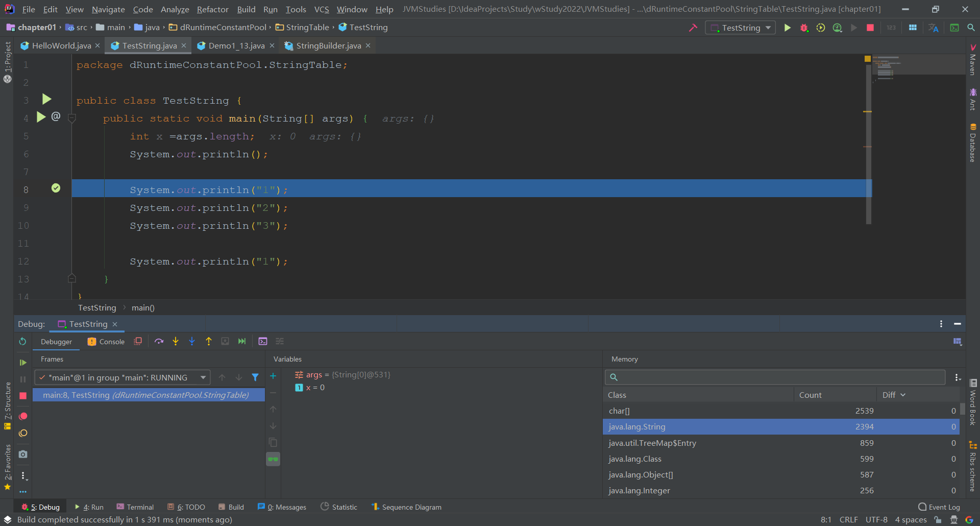
Task: Click the fold end marker on line 13
Action: (72, 279)
